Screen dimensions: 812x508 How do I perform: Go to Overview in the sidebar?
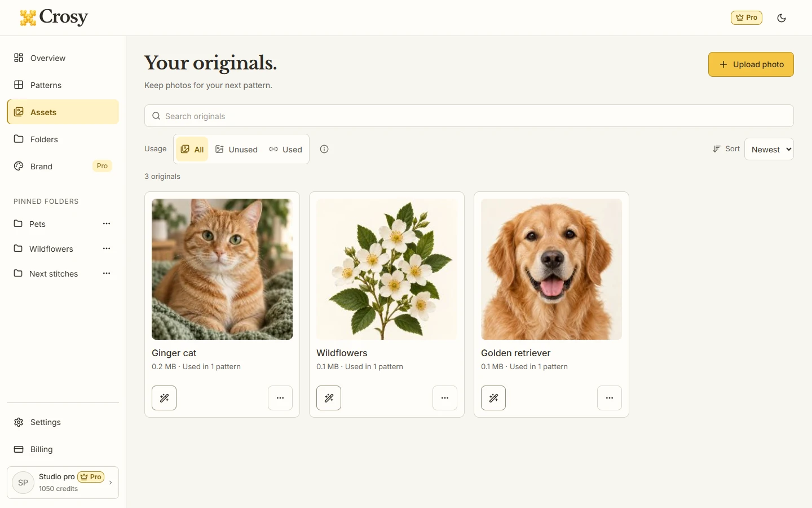click(63, 58)
